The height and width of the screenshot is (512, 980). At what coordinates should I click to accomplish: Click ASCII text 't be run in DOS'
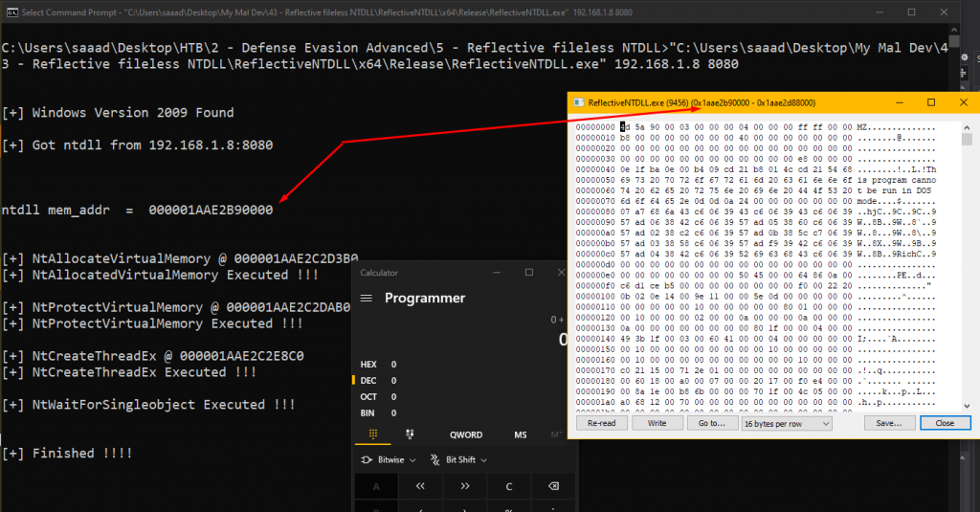[x=894, y=190]
